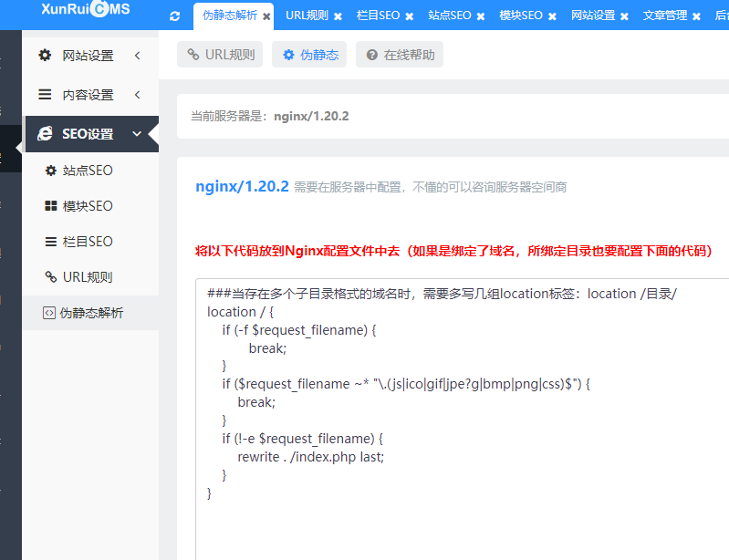This screenshot has height=560, width=729.
Task: Switch to the 网站设置 top tab
Action: click(x=593, y=16)
